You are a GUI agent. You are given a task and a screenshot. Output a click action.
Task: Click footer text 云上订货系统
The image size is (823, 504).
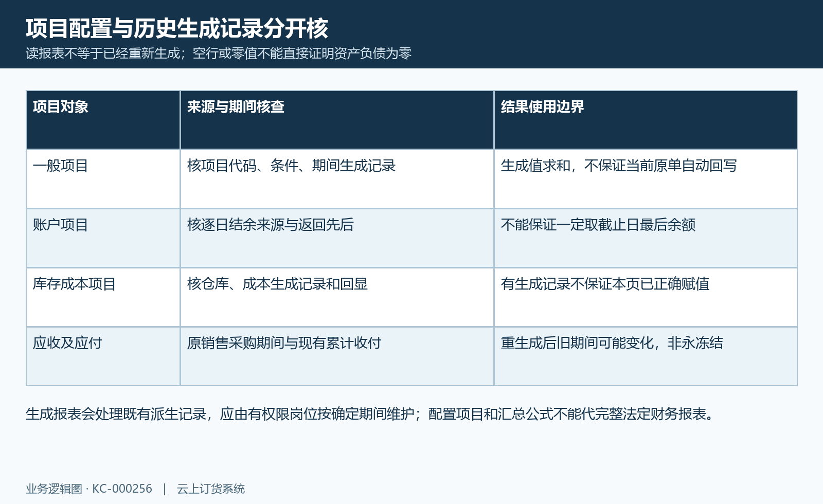[x=211, y=489]
